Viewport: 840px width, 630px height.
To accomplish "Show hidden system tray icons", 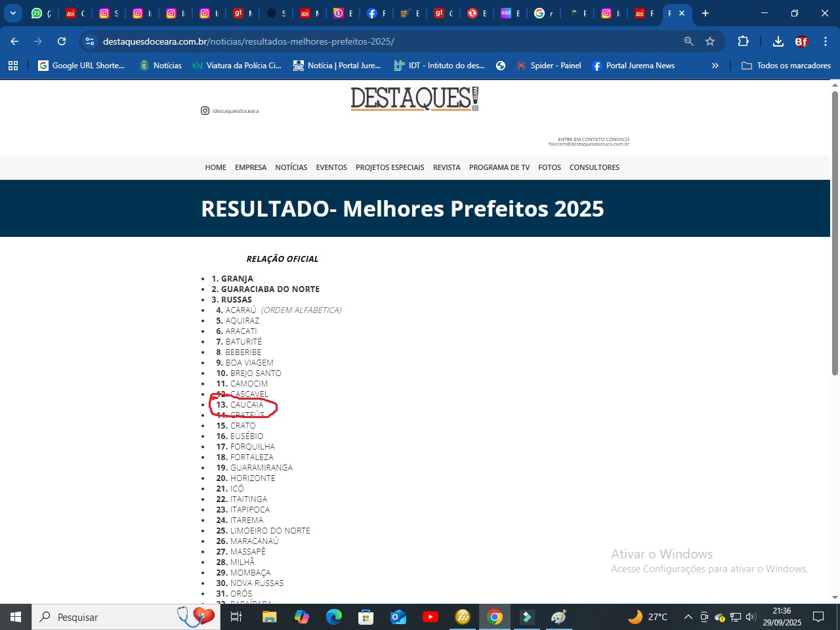I will [688, 617].
